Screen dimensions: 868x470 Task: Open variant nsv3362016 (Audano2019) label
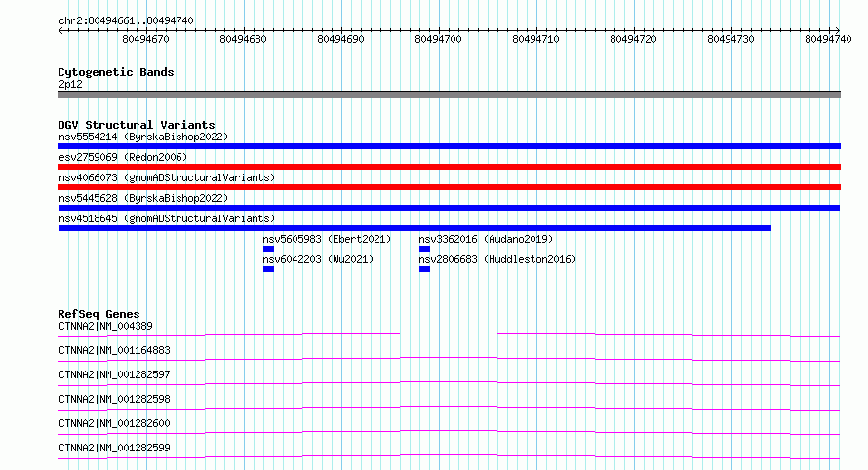pyautogui.click(x=486, y=239)
